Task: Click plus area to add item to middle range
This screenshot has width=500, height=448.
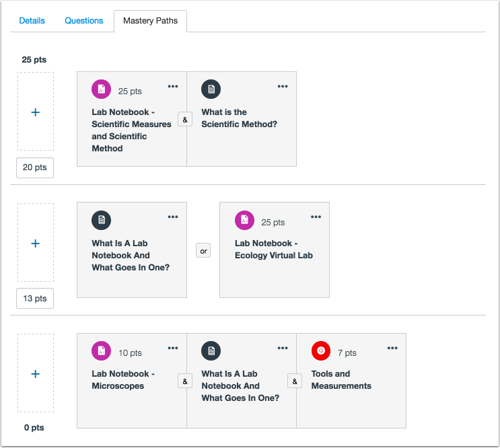Action: [x=36, y=244]
